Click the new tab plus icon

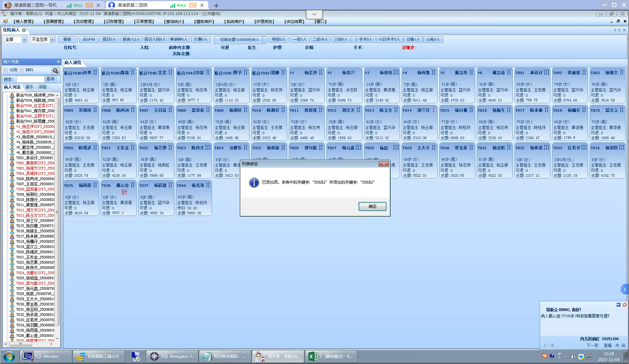point(216,5)
